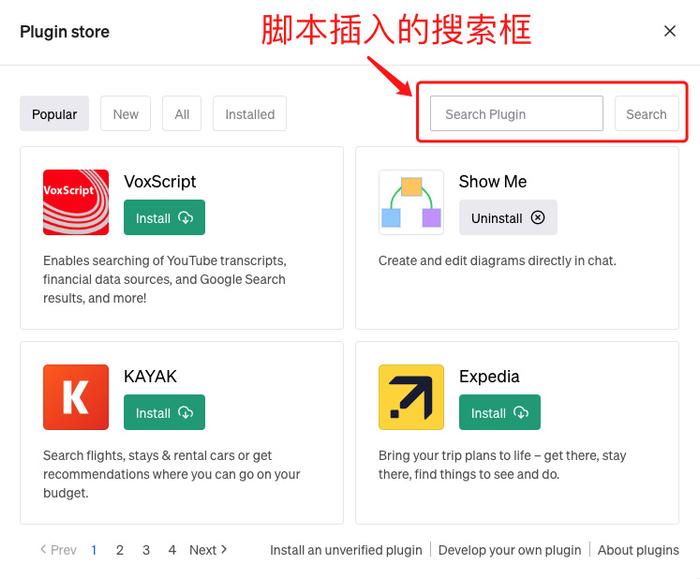The width and height of the screenshot is (700, 579).
Task: Go to Next page
Action: click(208, 550)
